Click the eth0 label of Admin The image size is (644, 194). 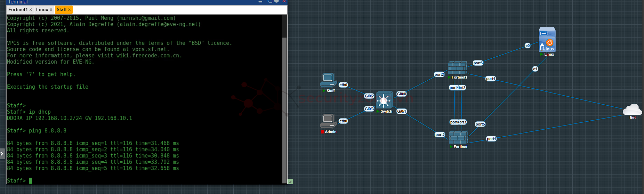click(x=343, y=121)
